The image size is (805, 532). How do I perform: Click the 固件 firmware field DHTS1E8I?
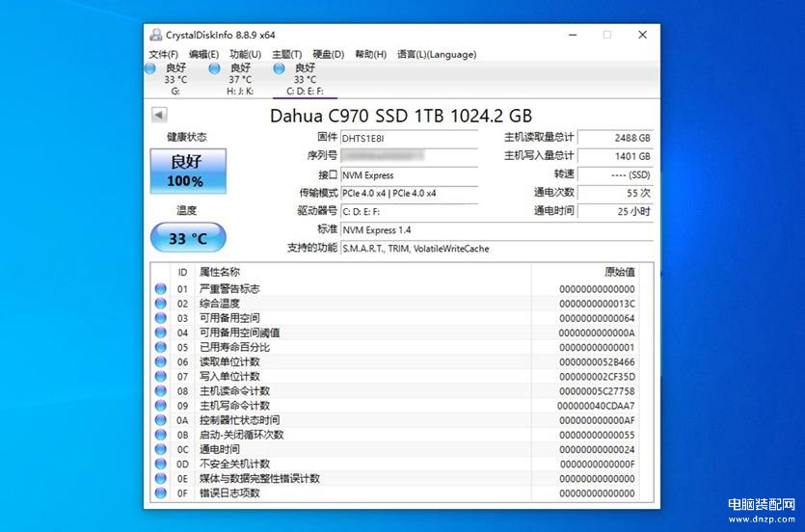(409, 138)
